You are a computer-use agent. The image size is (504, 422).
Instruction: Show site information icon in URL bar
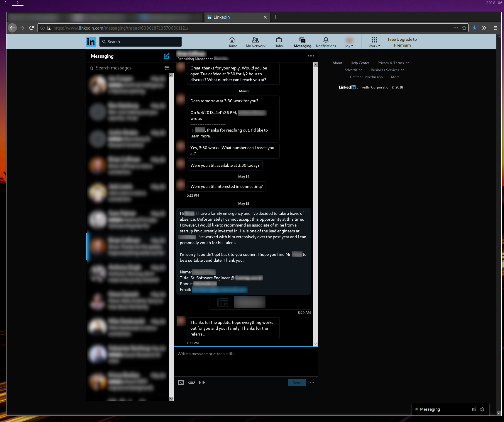pyautogui.click(x=43, y=28)
